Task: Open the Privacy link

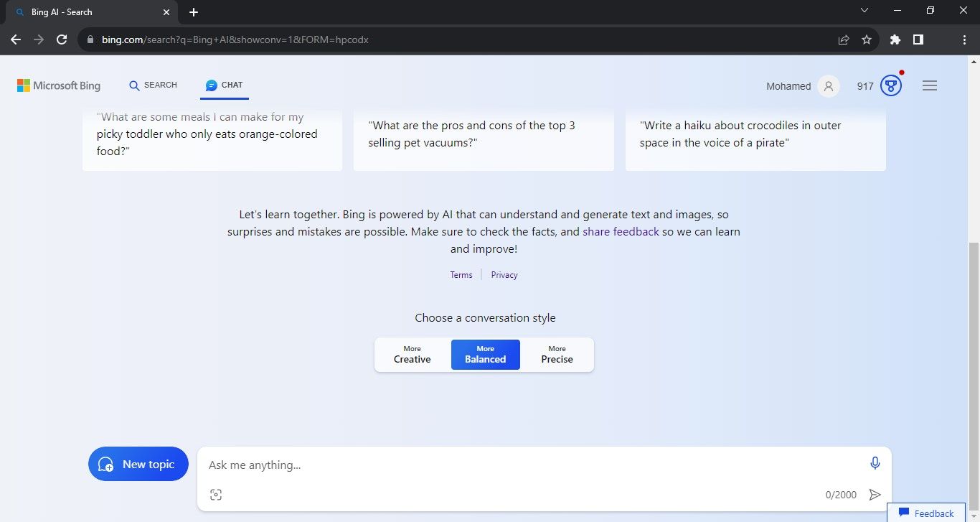Action: (x=504, y=275)
